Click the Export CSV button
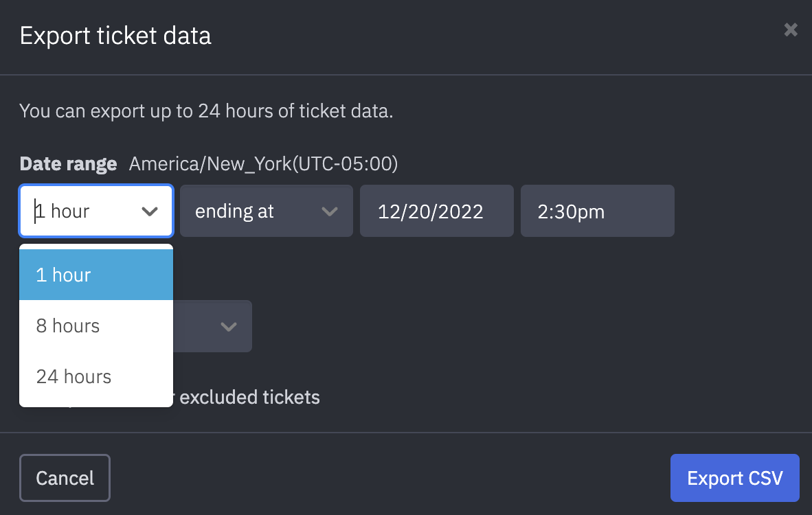 734,478
